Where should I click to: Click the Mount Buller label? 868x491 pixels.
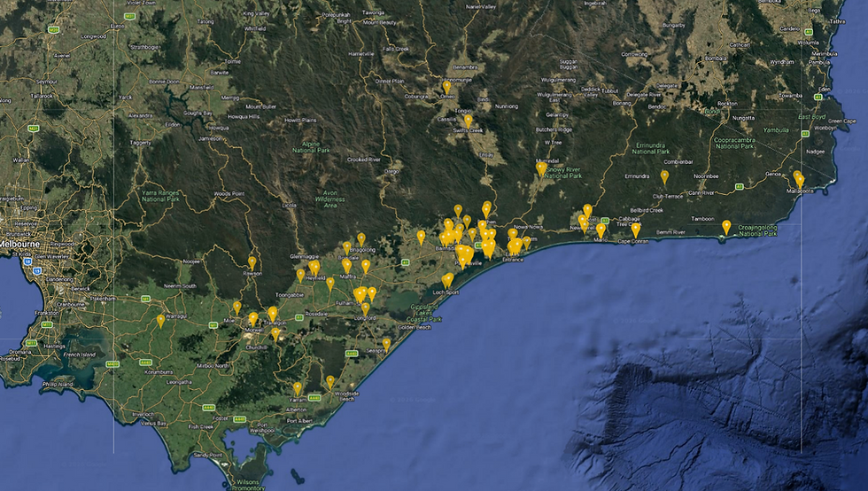[260, 106]
